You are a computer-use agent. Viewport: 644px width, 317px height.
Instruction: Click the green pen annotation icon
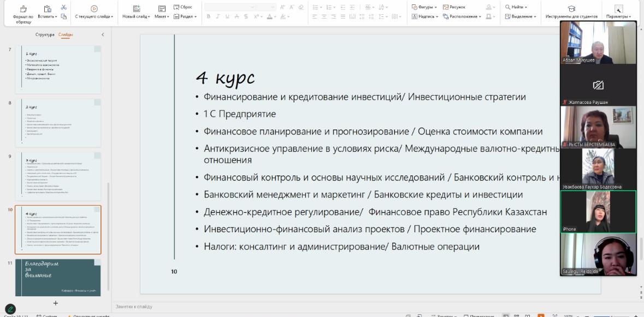pyautogui.click(x=10, y=310)
